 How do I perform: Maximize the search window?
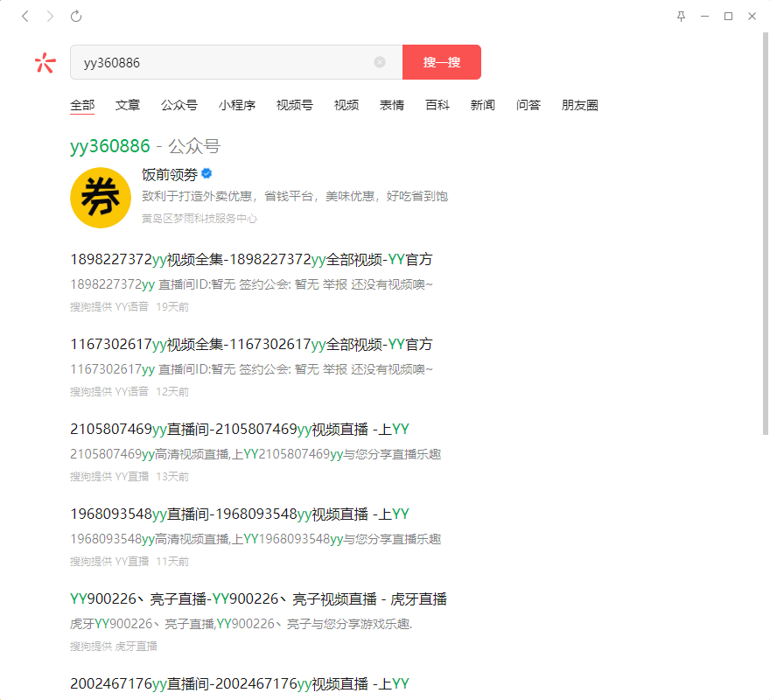(x=728, y=17)
